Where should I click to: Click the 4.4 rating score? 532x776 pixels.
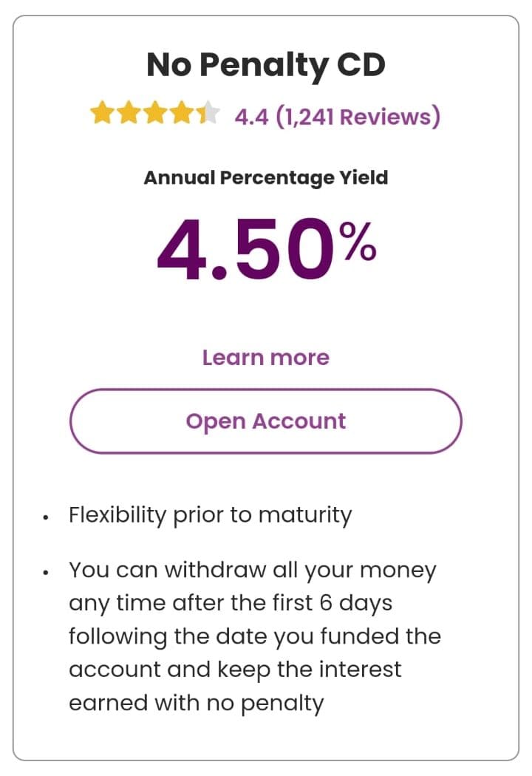coord(251,116)
